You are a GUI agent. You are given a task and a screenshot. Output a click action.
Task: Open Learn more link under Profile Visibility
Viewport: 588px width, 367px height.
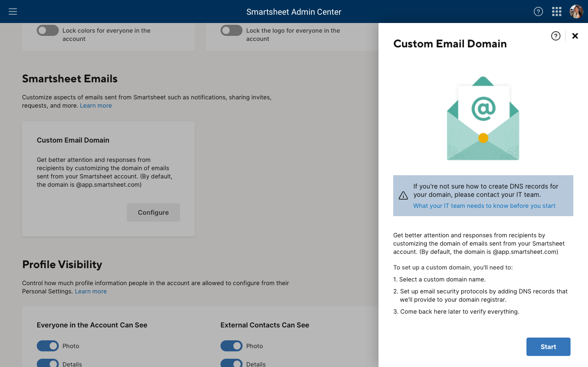click(90, 291)
